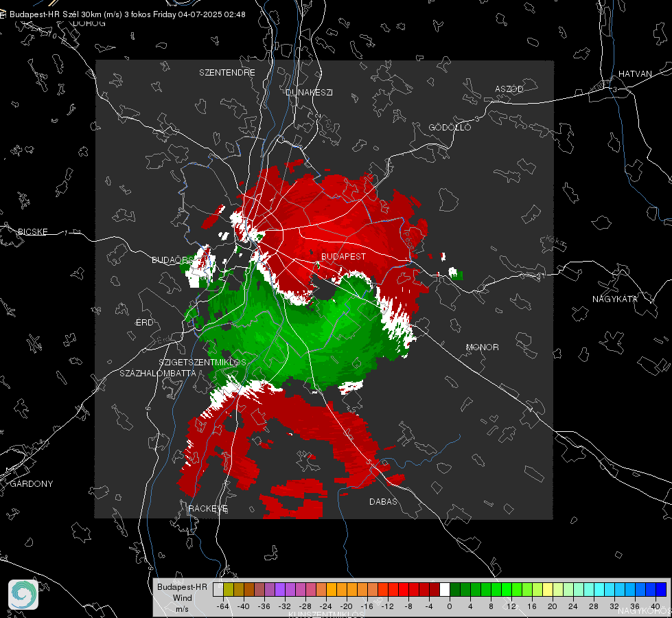Click the BUDAÖRS town label
This screenshot has width=672, height=618.
pyautogui.click(x=172, y=260)
